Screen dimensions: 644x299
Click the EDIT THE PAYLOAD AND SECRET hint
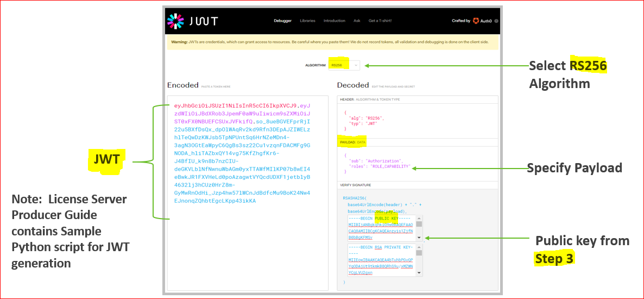click(393, 87)
